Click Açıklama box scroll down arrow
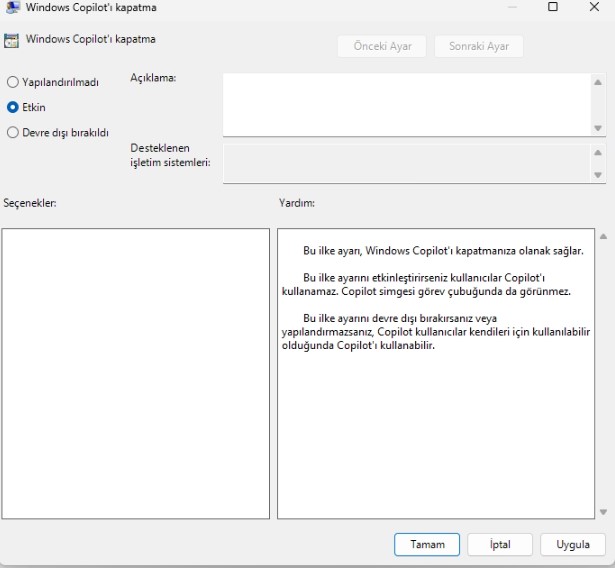 tap(598, 128)
